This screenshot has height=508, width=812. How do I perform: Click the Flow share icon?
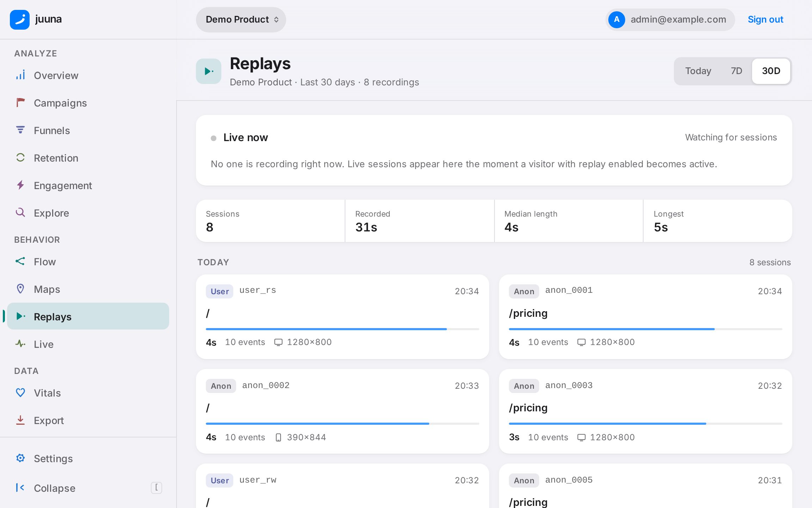20,261
